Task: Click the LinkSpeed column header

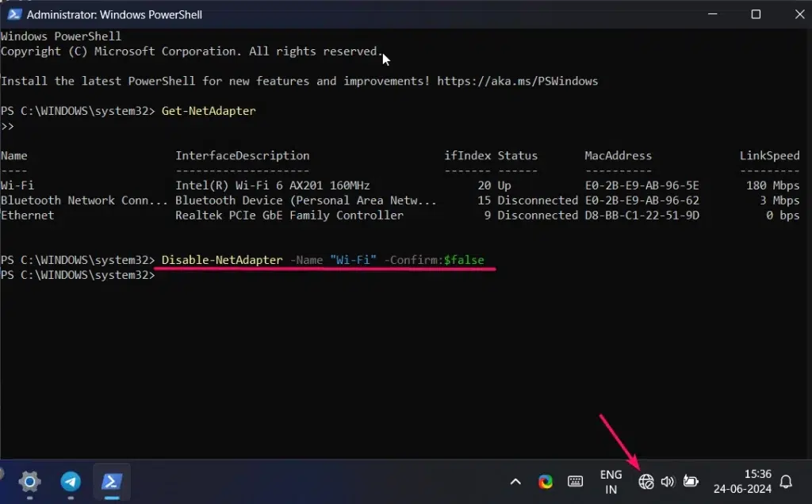Action: click(769, 156)
